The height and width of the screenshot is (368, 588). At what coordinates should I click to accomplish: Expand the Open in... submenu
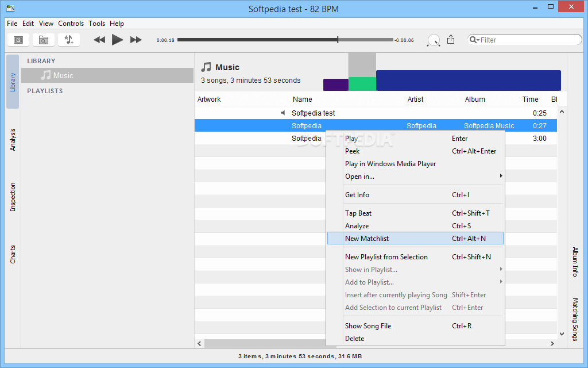(415, 177)
